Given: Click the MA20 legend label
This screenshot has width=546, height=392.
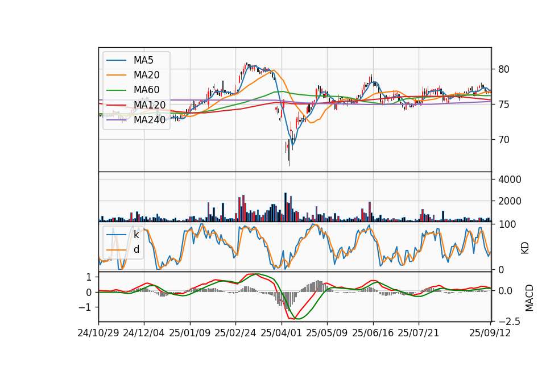Looking at the screenshot, I should [146, 75].
